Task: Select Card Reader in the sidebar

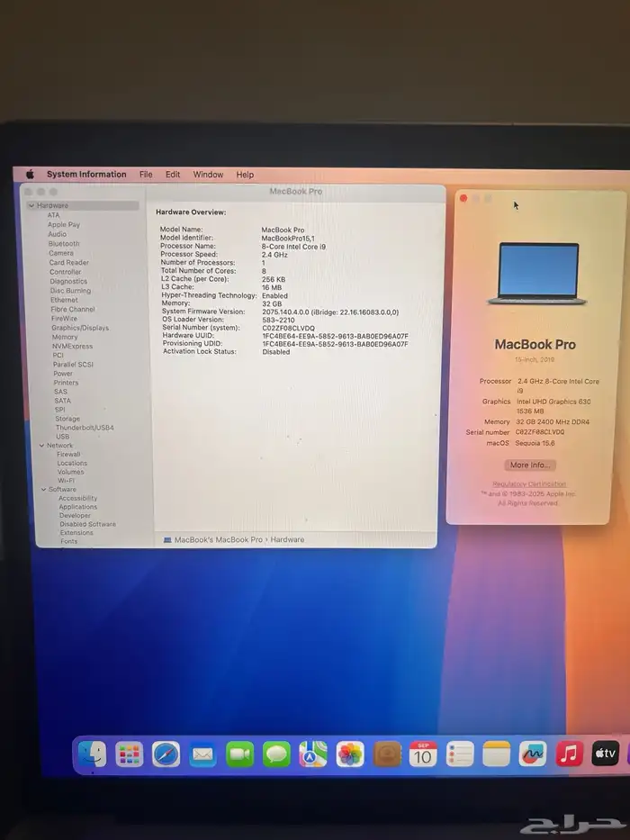Action: coord(69,263)
